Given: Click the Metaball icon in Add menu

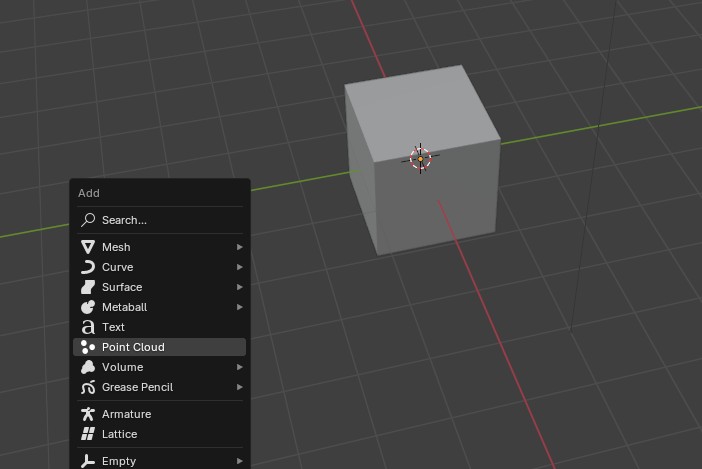Looking at the screenshot, I should [88, 307].
